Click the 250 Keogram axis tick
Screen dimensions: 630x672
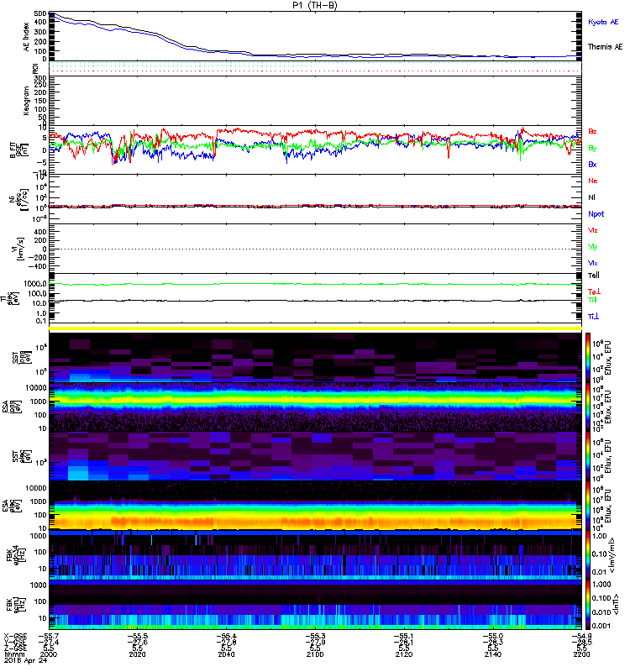pos(40,85)
